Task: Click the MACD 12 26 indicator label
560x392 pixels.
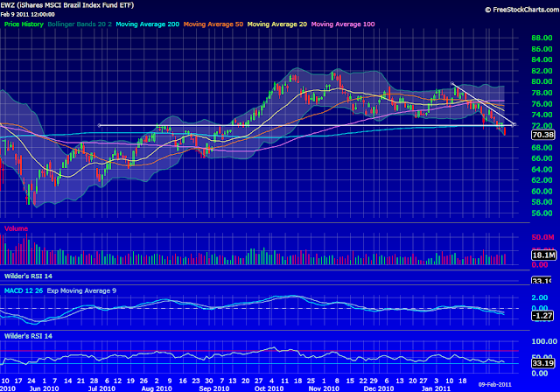Action: 24,290
